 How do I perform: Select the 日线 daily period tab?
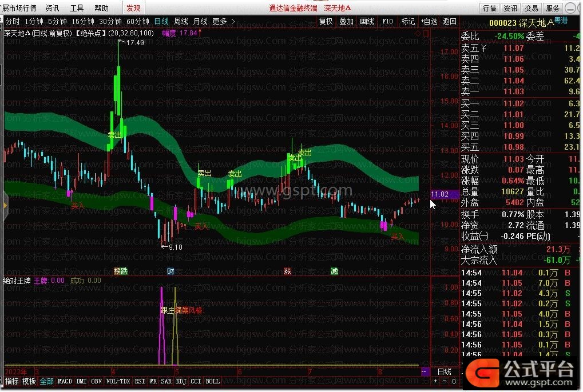161,22
